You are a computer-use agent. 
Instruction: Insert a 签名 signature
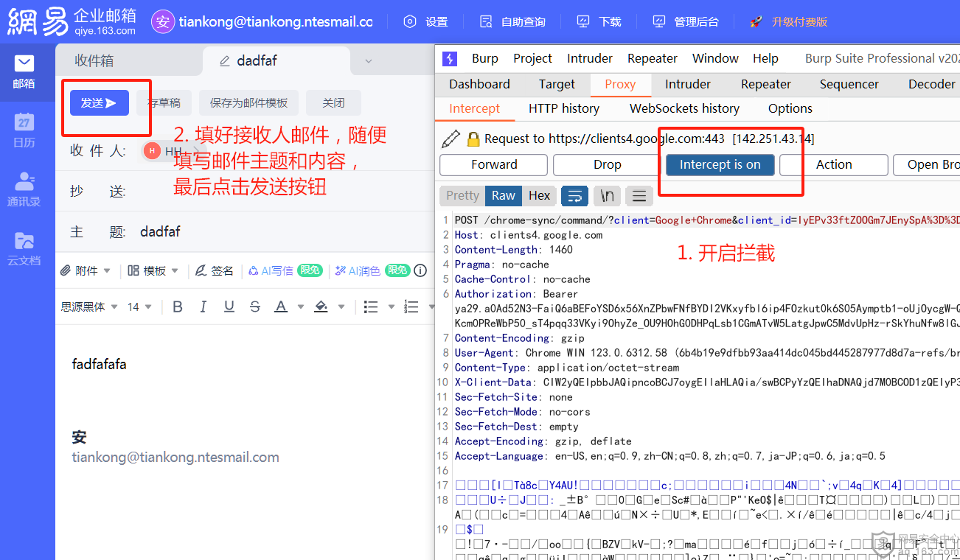pos(215,270)
